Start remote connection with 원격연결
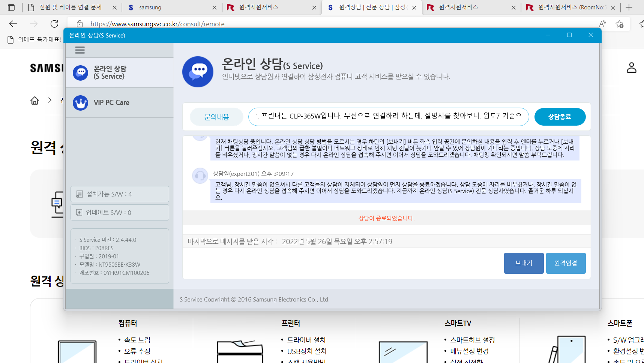Viewport: 644px width, 363px height. pos(566,263)
